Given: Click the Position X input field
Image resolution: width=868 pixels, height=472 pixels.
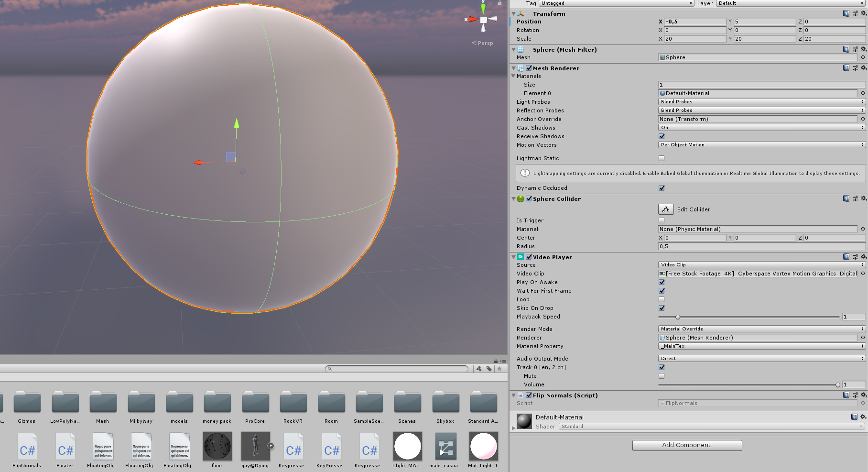Looking at the screenshot, I should [x=695, y=22].
